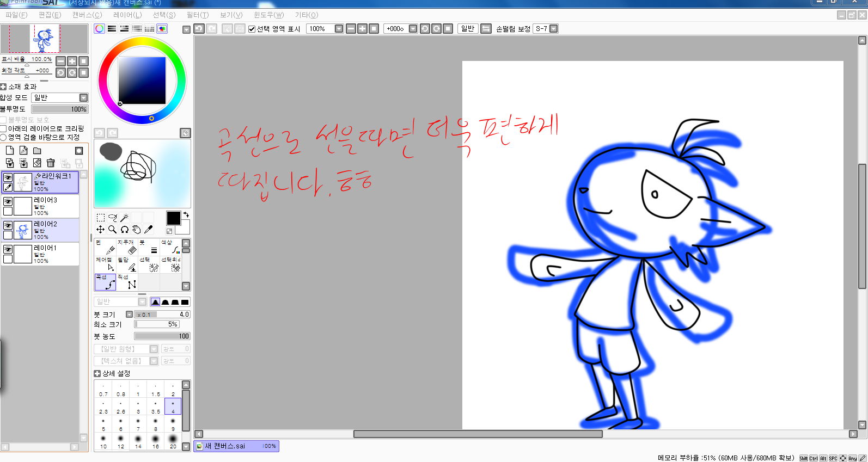Select the Curve (곡선) tool
The image size is (868, 462).
click(x=105, y=282)
